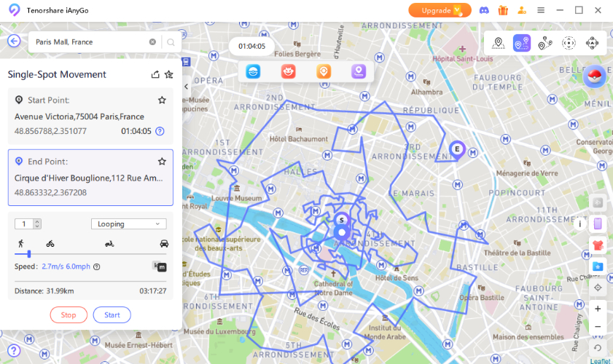
Task: Select the End Point address card
Action: [x=90, y=178]
